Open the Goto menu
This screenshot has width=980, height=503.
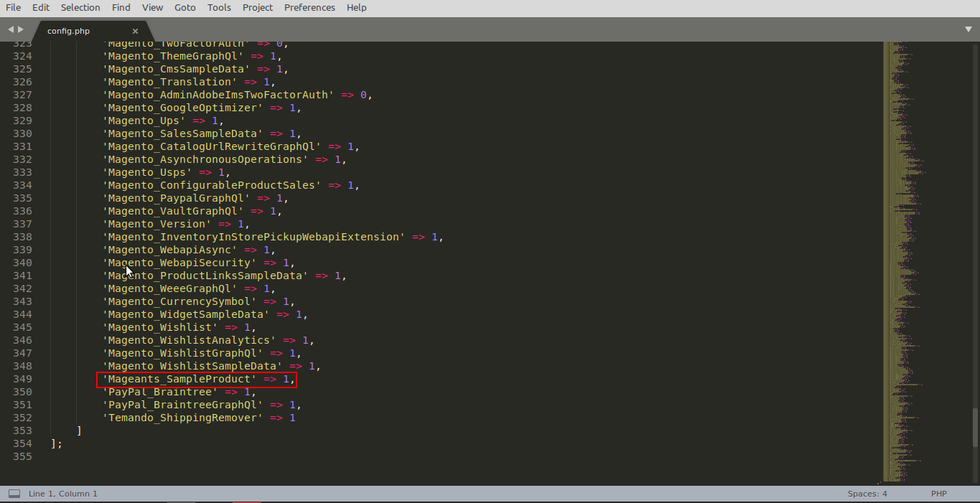click(x=185, y=7)
